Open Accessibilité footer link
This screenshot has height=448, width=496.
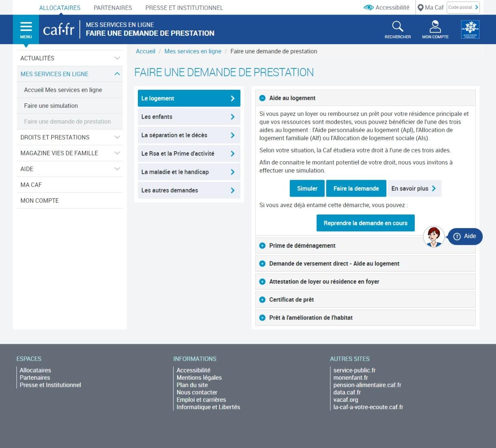point(193,370)
